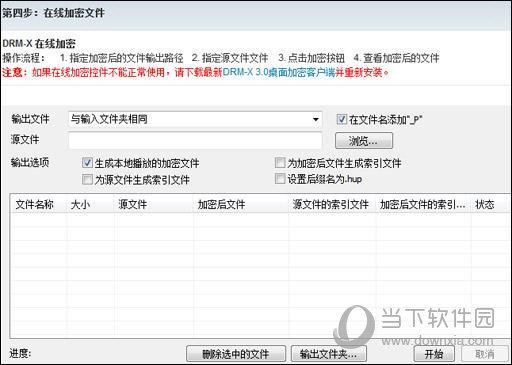Click the 操作流程： label text
512x365 pixels.
point(23,58)
